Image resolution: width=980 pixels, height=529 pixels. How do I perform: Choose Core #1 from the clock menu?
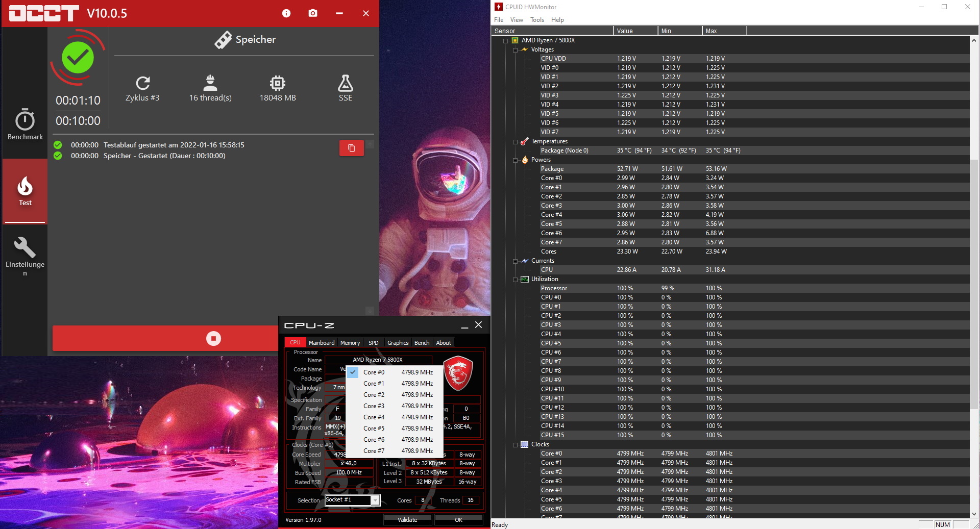pyautogui.click(x=395, y=384)
